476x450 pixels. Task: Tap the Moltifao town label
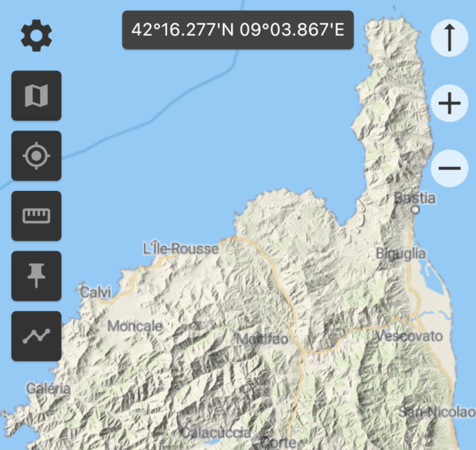[x=262, y=339]
